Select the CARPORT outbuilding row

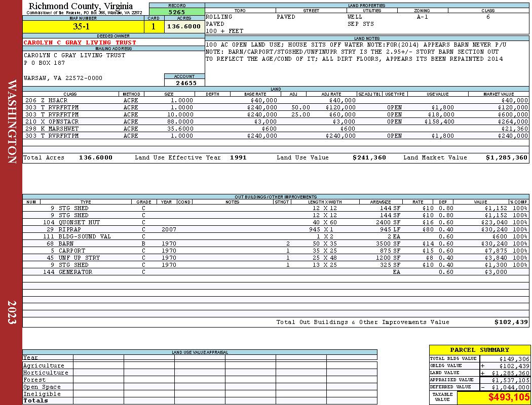click(x=276, y=251)
